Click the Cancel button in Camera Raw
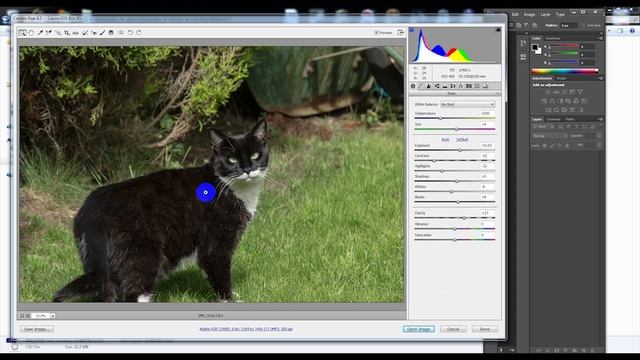Screen dimensions: 640x360 point(453,329)
